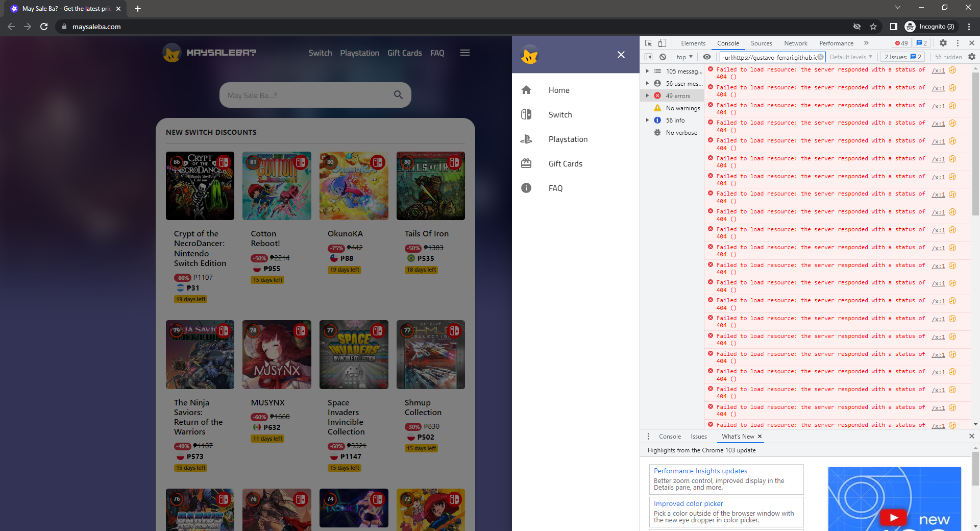980x531 pixels.
Task: Switch to the Elements tab
Action: click(x=693, y=43)
